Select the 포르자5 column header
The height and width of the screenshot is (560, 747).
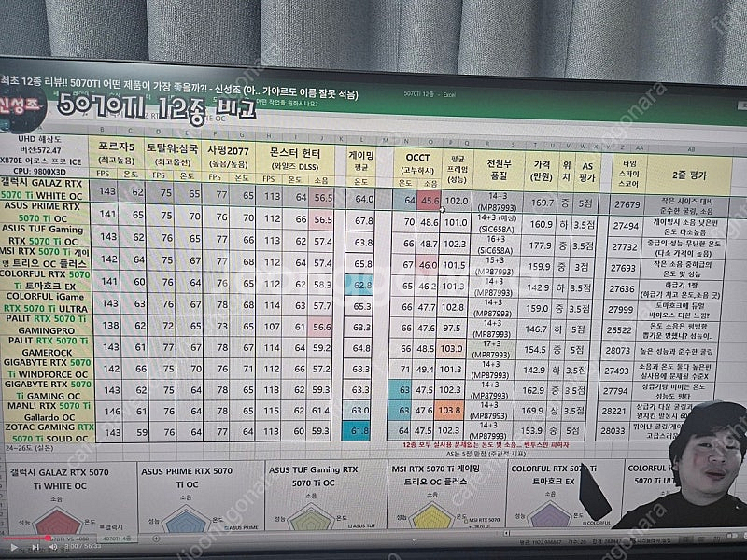click(x=116, y=152)
